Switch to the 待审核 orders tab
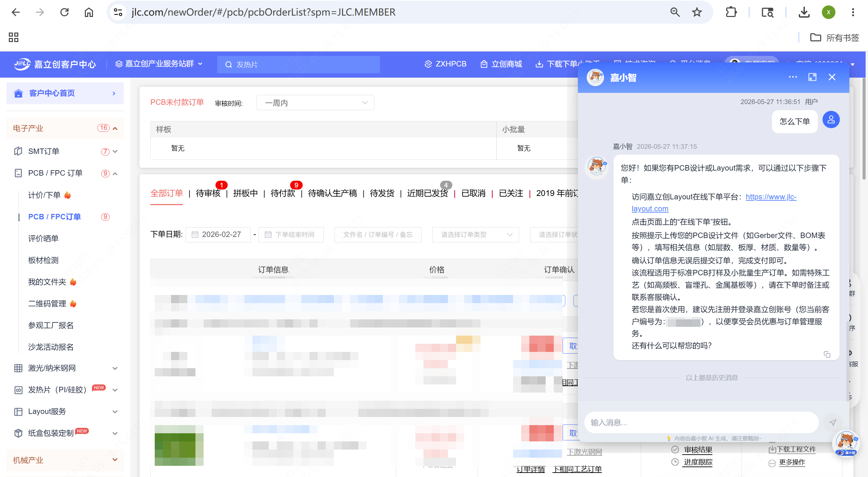 click(208, 193)
